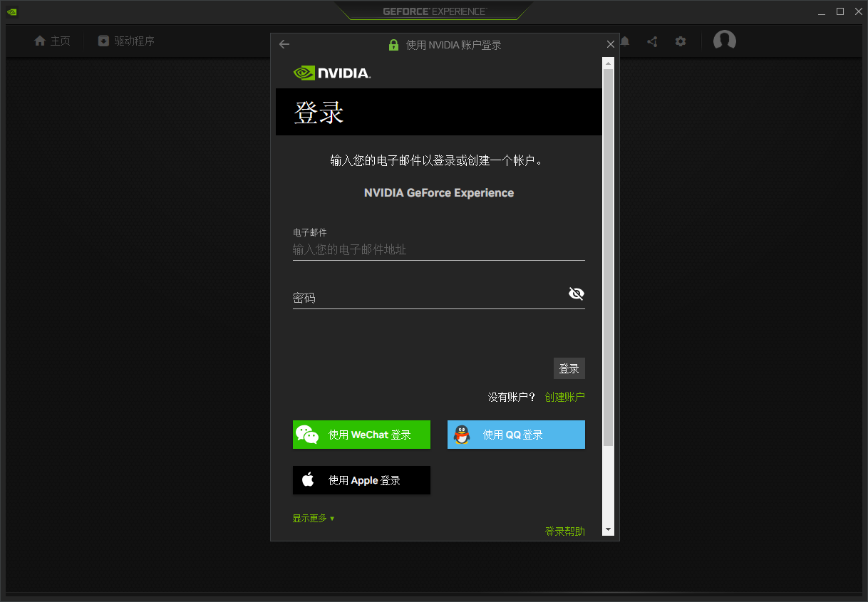Click the 电子邮件 email address field
The height and width of the screenshot is (602, 868).
click(x=439, y=250)
